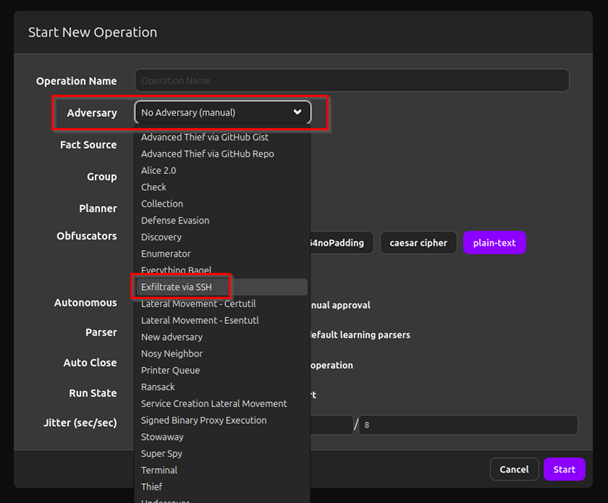The height and width of the screenshot is (503, 608).
Task: Select the Thief adversary option
Action: click(x=222, y=487)
